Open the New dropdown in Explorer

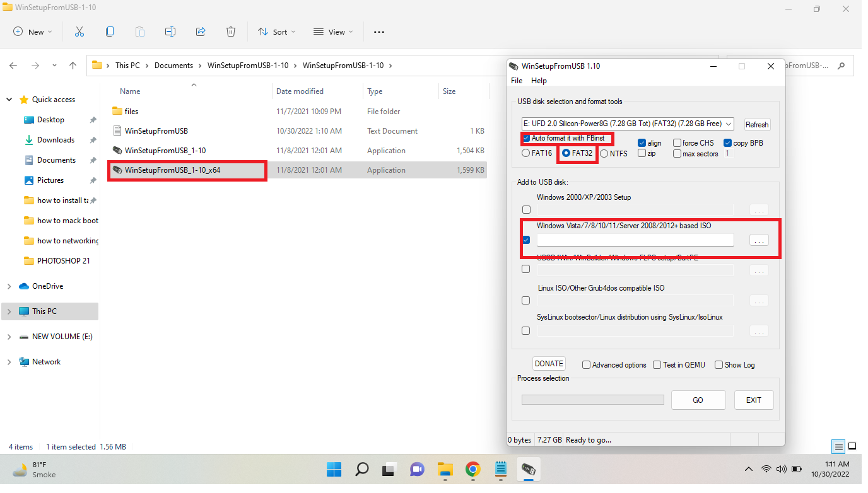[x=33, y=32]
